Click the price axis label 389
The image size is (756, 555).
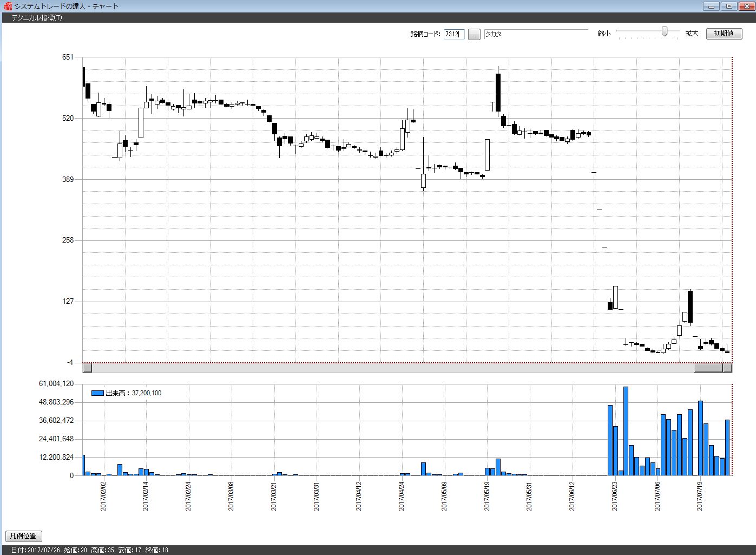pos(68,179)
